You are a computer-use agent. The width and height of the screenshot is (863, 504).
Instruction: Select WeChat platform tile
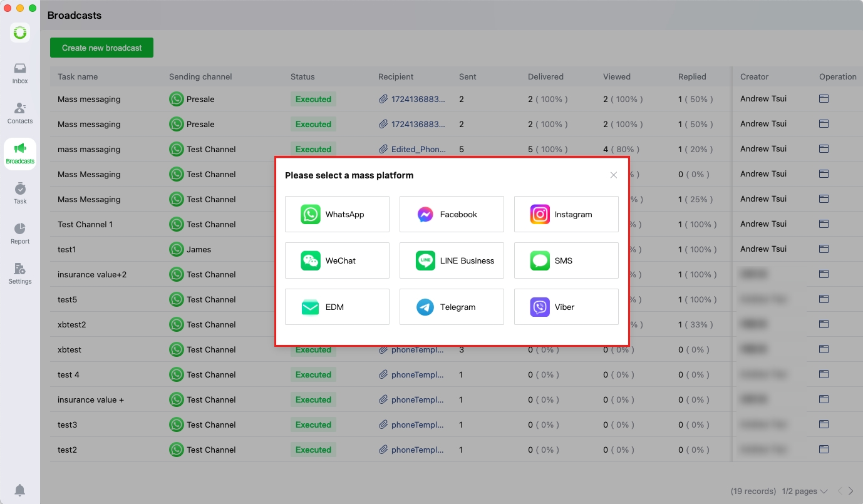coord(337,260)
